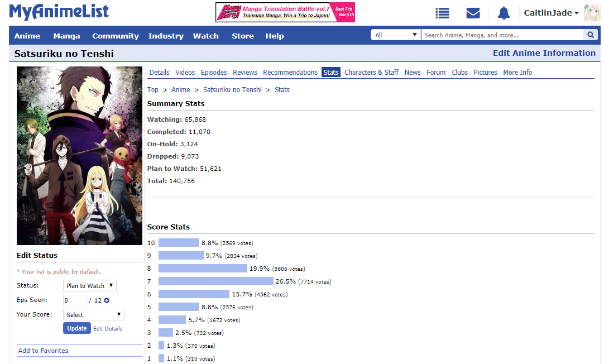Click the plus icon to increment episodes seen

pos(107,300)
